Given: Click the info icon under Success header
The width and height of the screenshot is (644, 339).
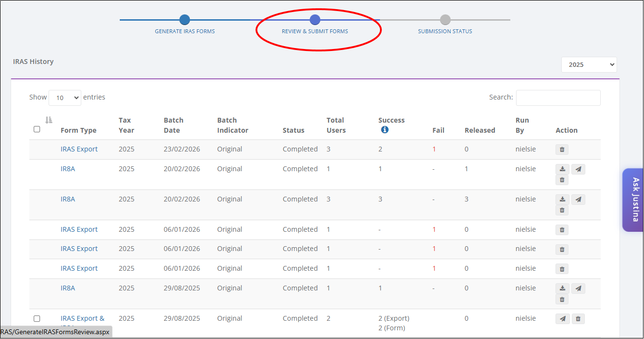Looking at the screenshot, I should pyautogui.click(x=385, y=130).
